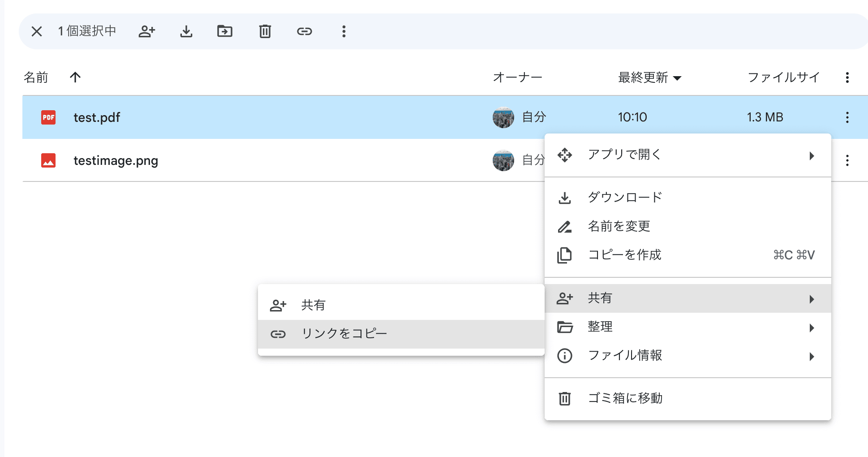The width and height of the screenshot is (868, 457).
Task: Expand the ファイル情報 submenu
Action: (688, 356)
